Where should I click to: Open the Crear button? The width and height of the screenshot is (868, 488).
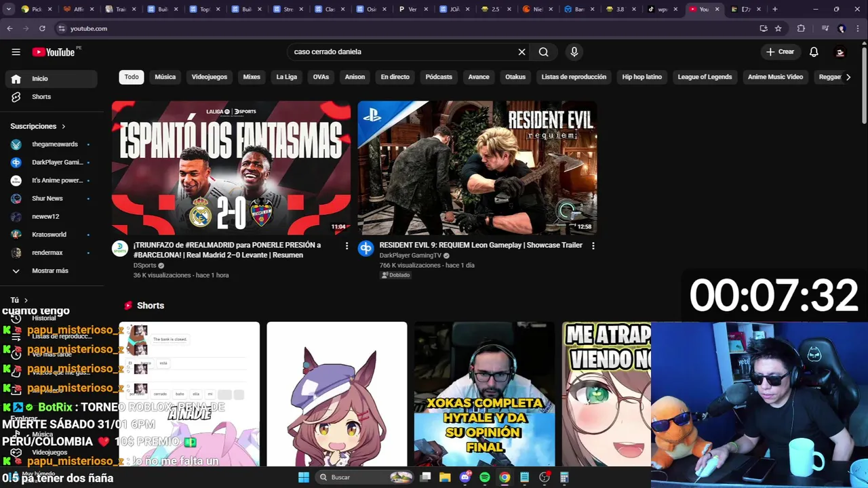pos(780,52)
